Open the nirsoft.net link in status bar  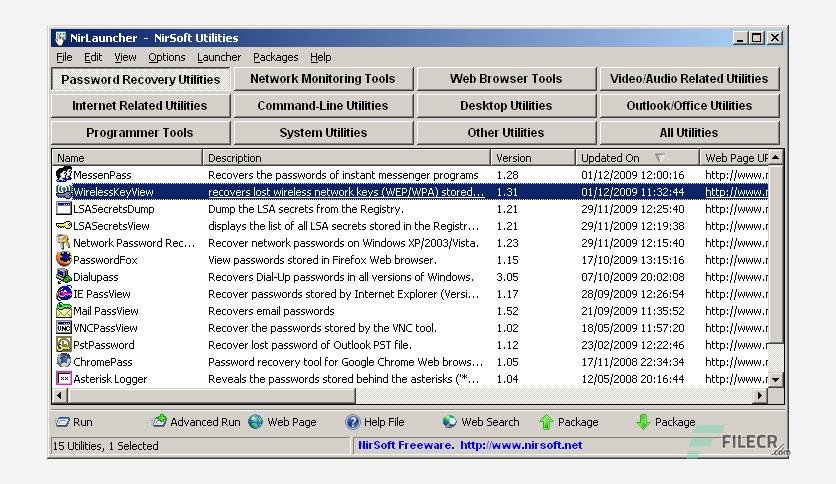click(521, 445)
